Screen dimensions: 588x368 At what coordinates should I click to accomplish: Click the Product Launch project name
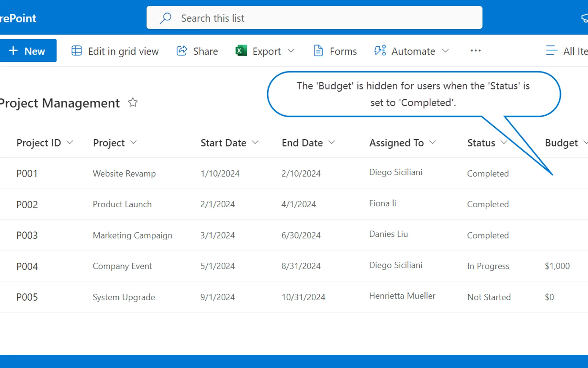point(122,204)
